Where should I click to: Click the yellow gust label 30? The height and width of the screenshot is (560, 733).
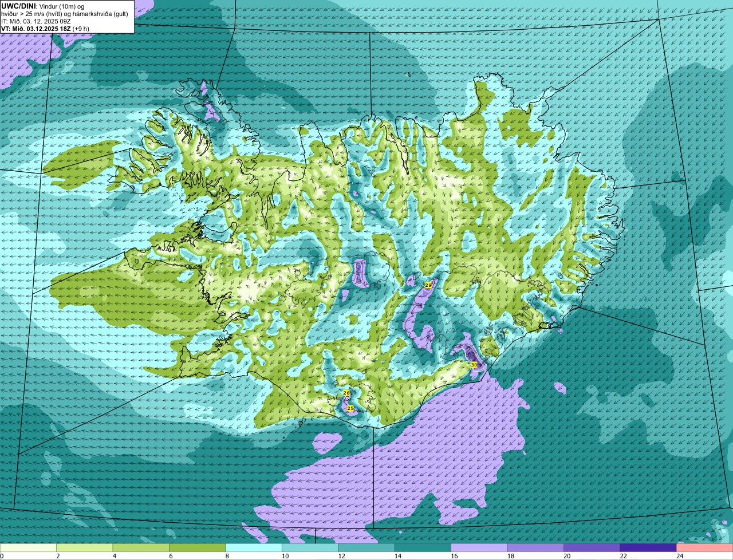[x=474, y=364]
